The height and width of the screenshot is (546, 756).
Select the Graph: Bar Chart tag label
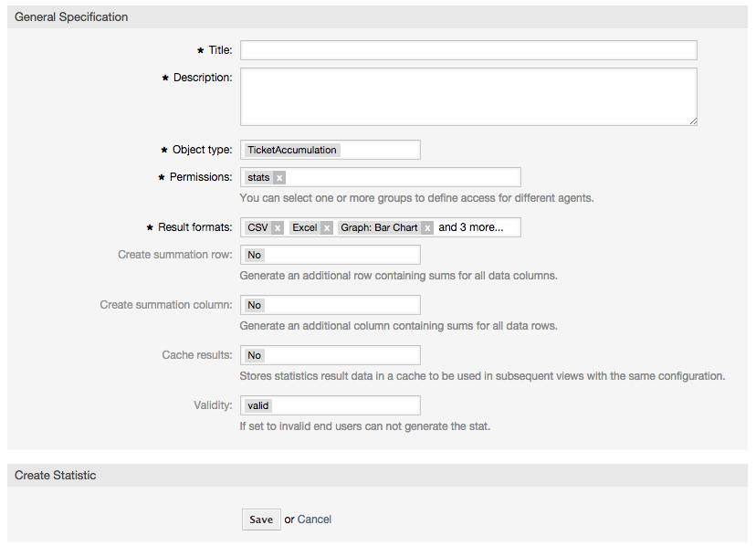pyautogui.click(x=379, y=227)
